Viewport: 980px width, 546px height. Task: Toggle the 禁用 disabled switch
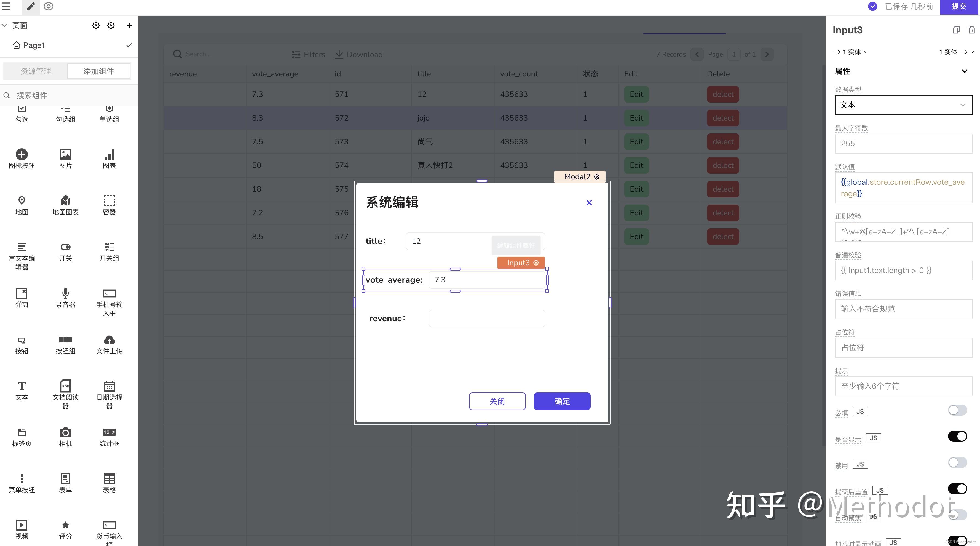tap(957, 463)
